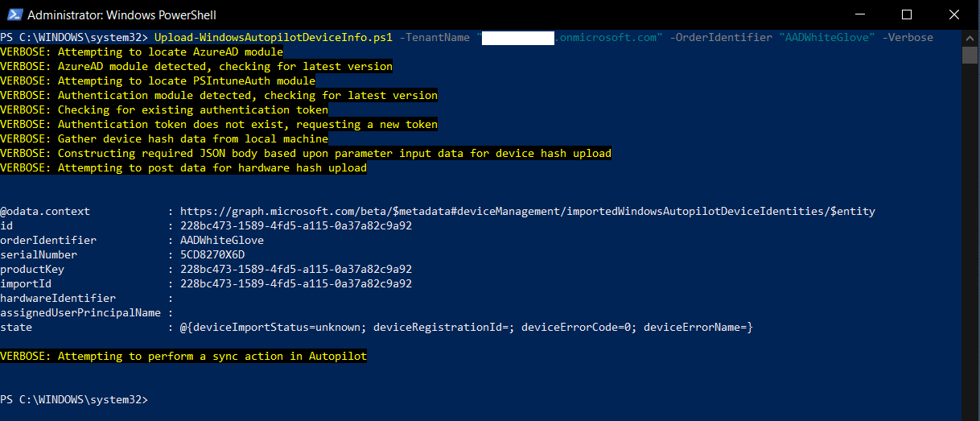Click the orderIdentifier value AADWhiteGlove

coord(222,240)
